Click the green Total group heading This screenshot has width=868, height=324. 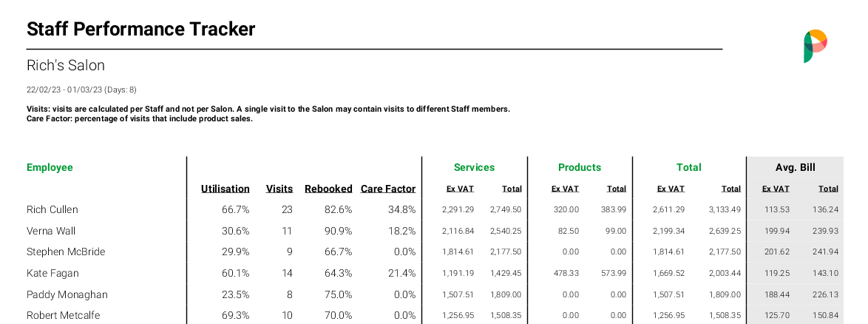click(688, 167)
